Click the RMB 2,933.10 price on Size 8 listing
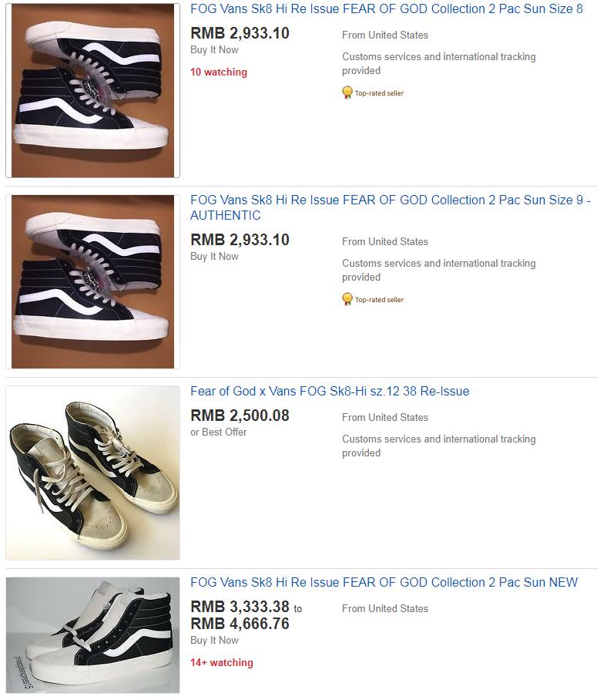The height and width of the screenshot is (700, 607). coord(240,33)
